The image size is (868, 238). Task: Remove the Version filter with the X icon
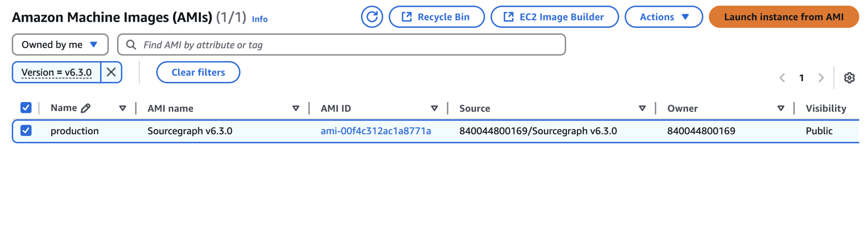click(x=112, y=72)
